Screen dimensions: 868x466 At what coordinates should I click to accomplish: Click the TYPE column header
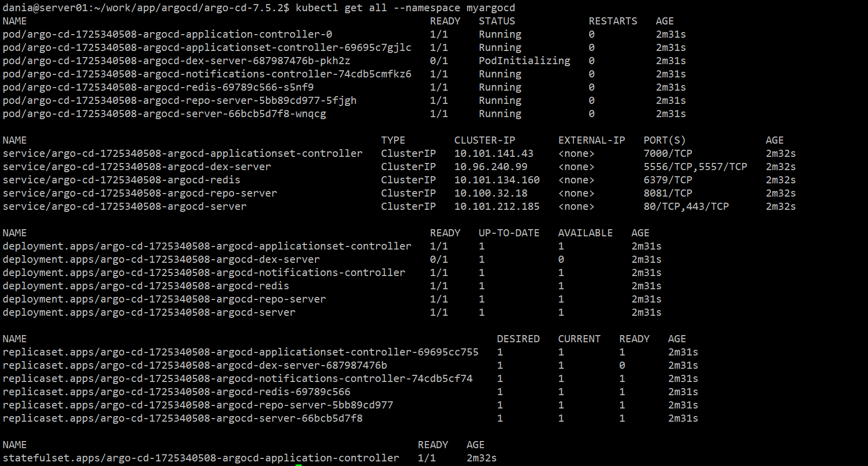393,140
